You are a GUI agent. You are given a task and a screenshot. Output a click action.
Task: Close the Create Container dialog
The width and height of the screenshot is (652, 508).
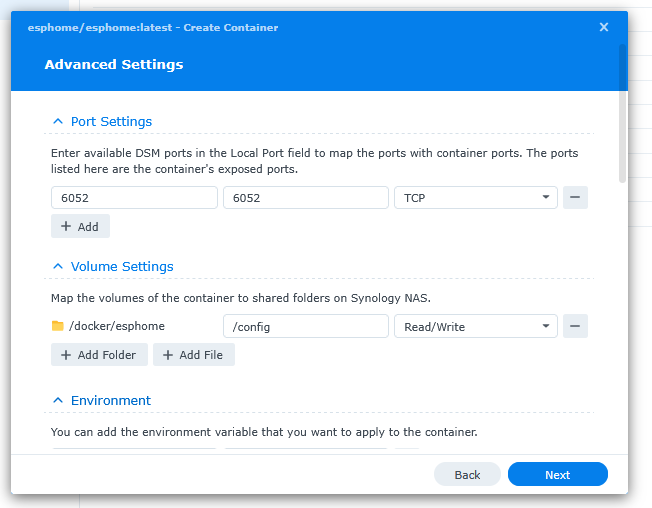point(604,27)
